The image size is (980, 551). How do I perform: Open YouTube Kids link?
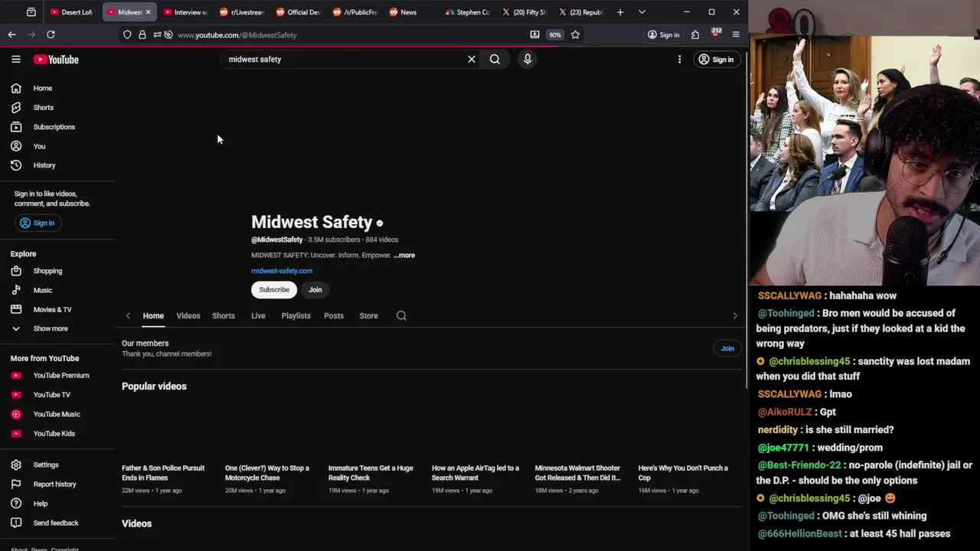pos(54,433)
